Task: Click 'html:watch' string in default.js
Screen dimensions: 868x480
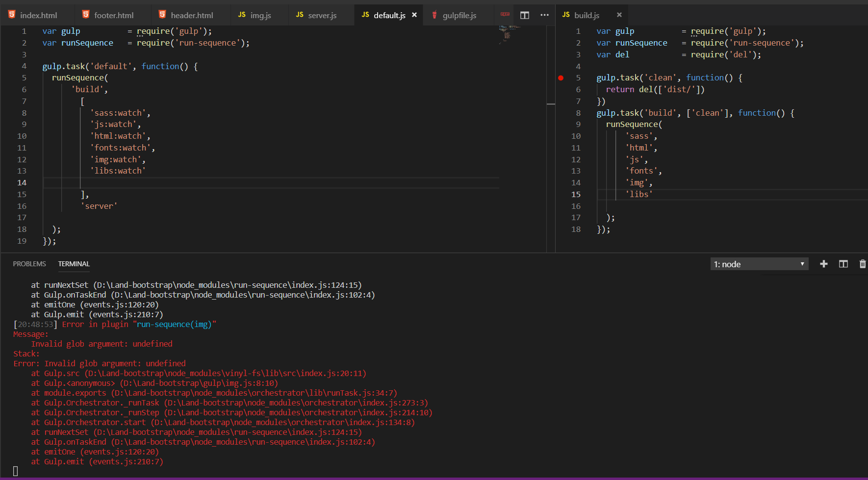Action: (x=118, y=136)
